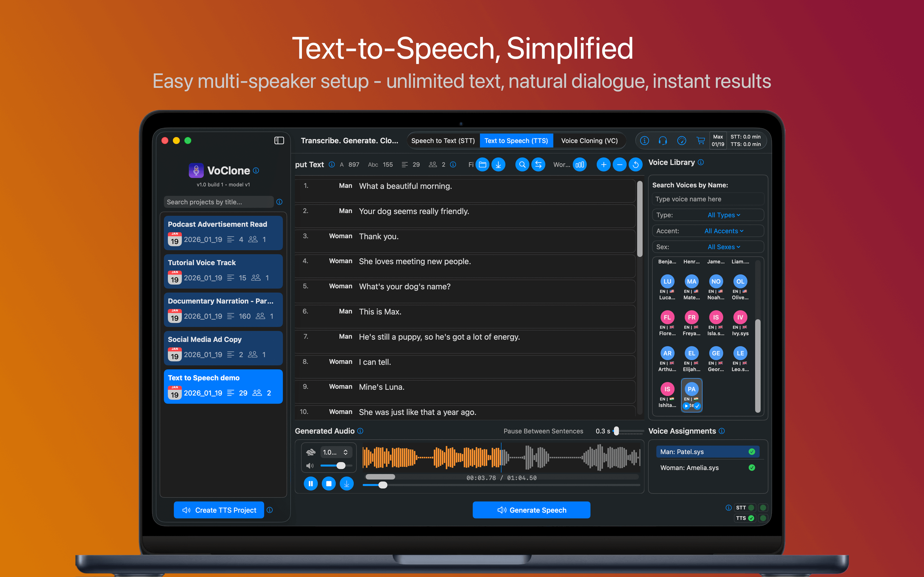The width and height of the screenshot is (924, 577).
Task: Toggle the check mark on Woman: Amelia.sys
Action: click(751, 467)
